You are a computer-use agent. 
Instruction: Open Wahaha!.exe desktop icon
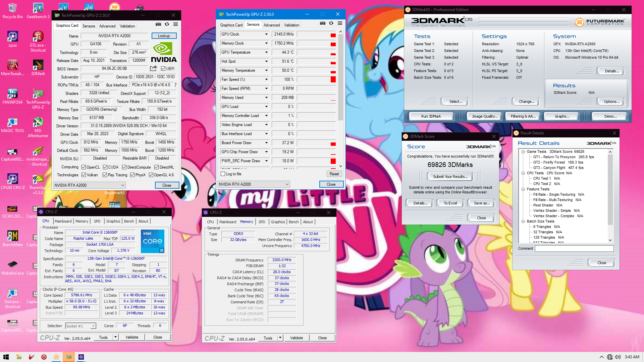(x=12, y=267)
